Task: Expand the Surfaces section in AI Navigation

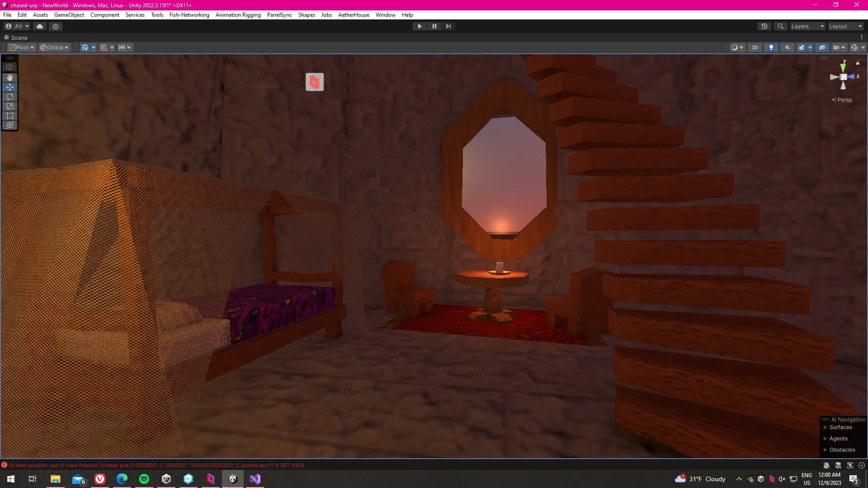Action: [840, 427]
